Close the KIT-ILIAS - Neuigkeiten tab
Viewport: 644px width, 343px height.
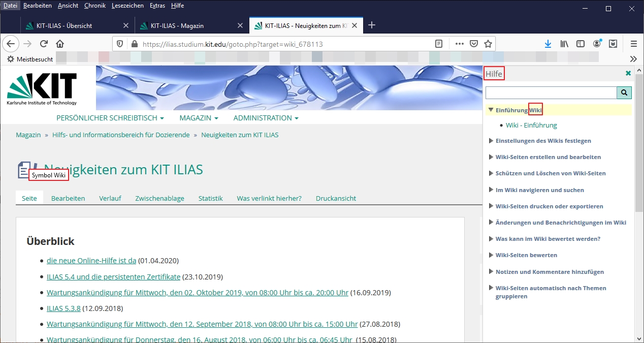(355, 25)
